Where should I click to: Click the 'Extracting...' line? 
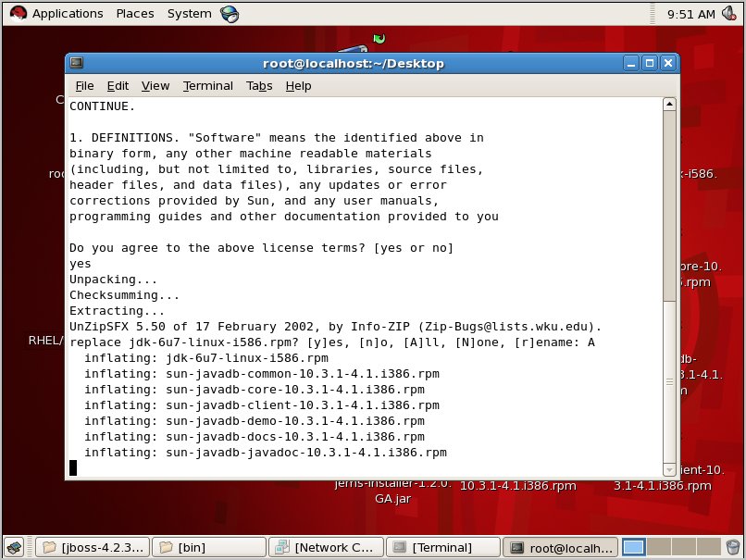click(x=117, y=311)
